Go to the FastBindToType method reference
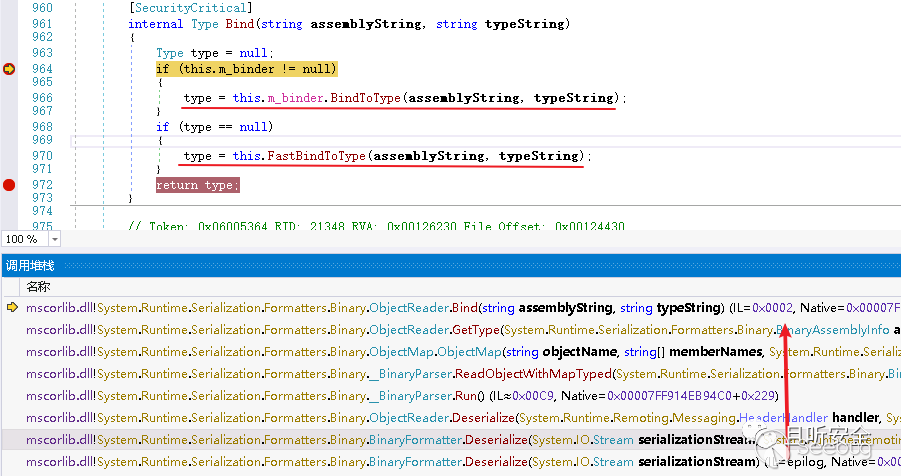This screenshot has width=901, height=476. click(316, 156)
